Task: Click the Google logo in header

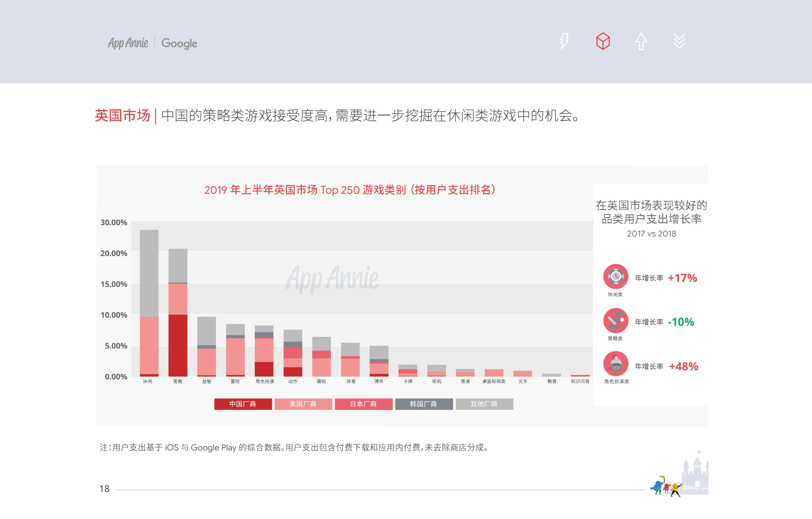Action: [179, 43]
